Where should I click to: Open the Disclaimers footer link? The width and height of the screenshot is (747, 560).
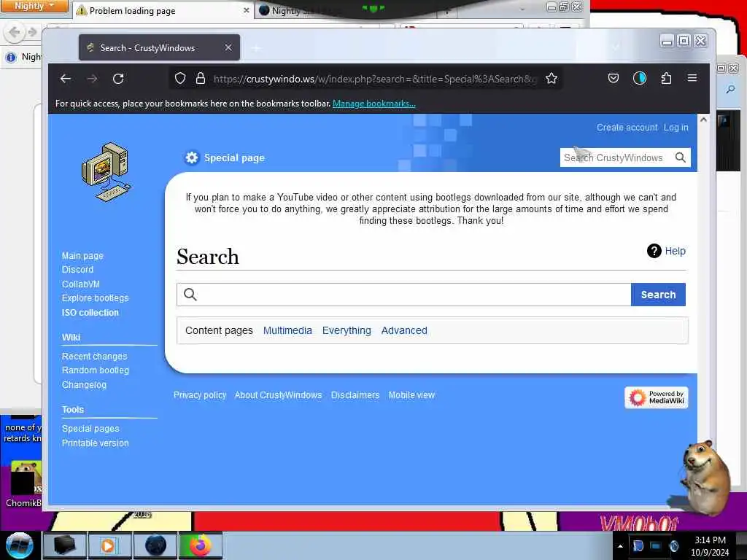[x=355, y=395]
